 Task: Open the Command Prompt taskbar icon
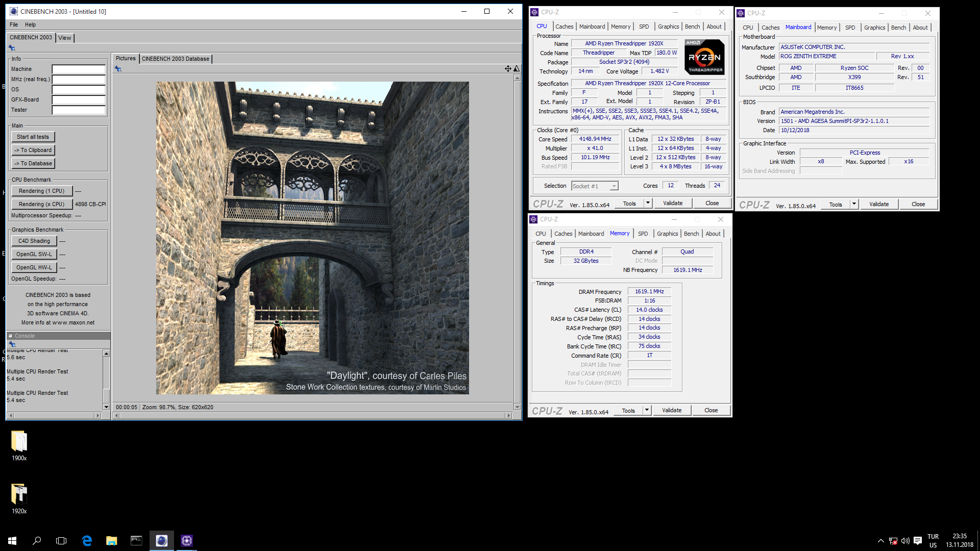click(136, 541)
